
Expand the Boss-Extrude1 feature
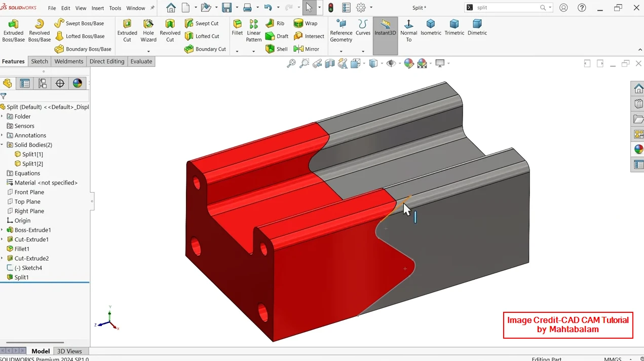click(x=2, y=230)
